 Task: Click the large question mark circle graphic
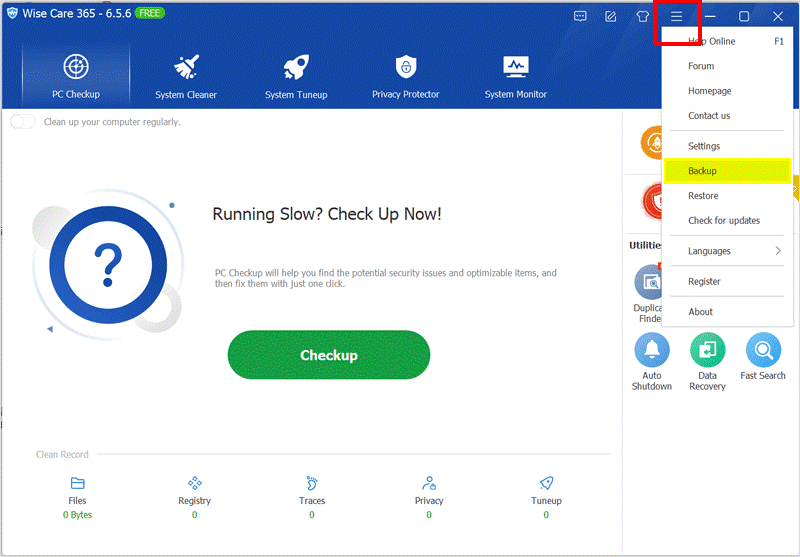click(108, 265)
